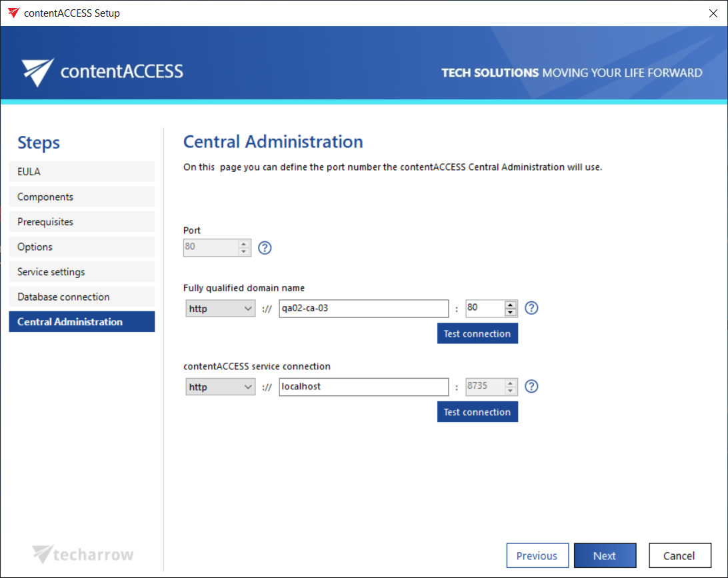Open protocol dropdown for Fully qualified domain name
This screenshot has height=578, width=728.
coord(220,309)
